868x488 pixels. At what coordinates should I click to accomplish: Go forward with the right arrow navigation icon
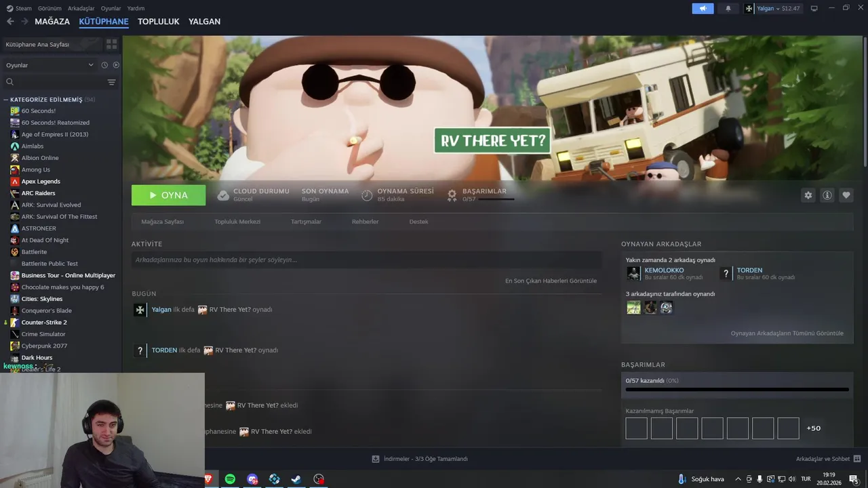coord(25,21)
